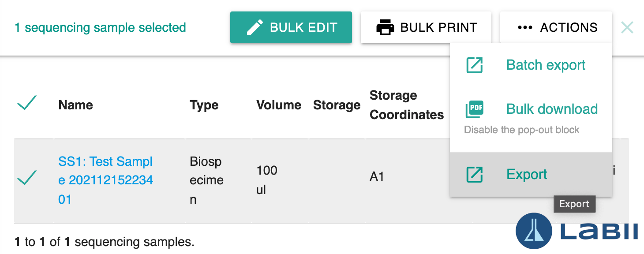Toggle the select-all checkmark in header
The height and width of the screenshot is (254, 644).
[26, 103]
